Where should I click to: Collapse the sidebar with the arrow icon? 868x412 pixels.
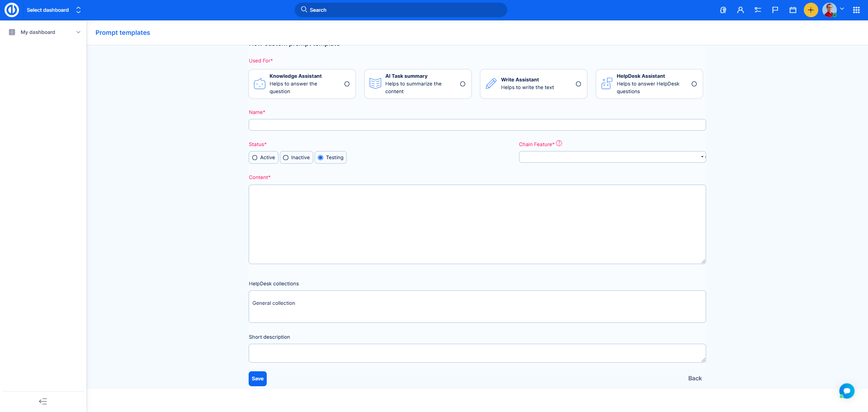[43, 401]
